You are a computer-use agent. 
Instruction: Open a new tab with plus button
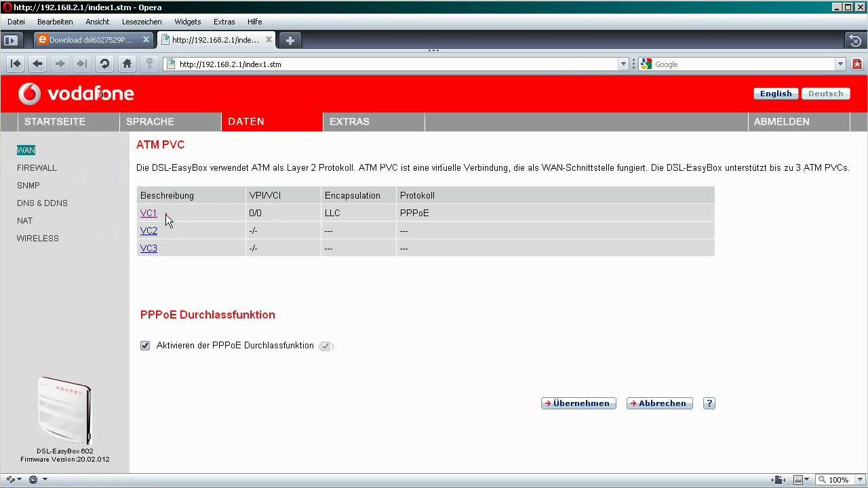290,40
